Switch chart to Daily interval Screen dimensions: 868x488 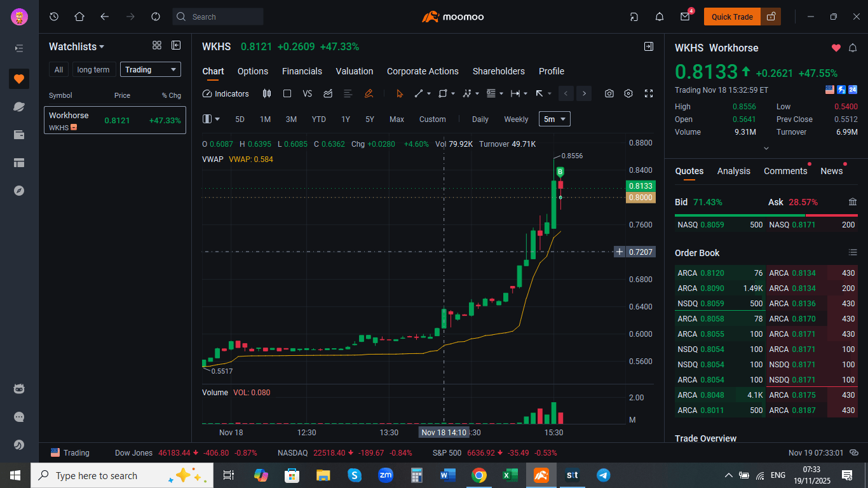[x=480, y=119]
